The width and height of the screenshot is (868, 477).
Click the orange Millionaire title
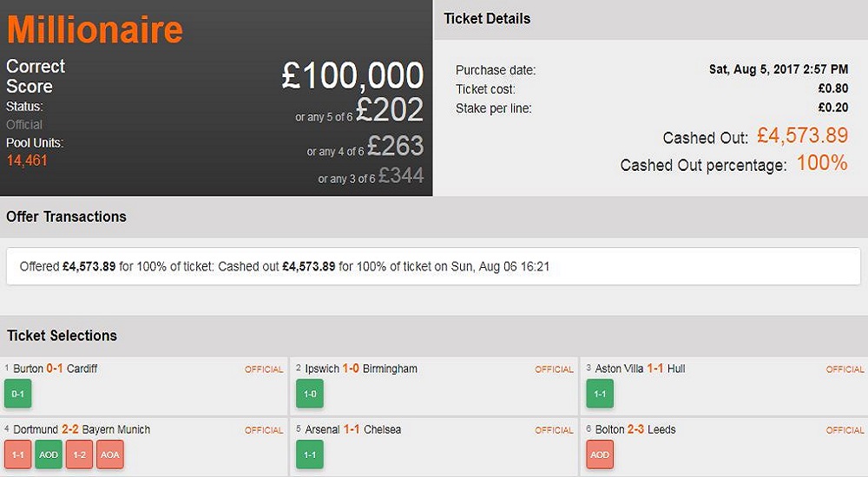pos(95,30)
